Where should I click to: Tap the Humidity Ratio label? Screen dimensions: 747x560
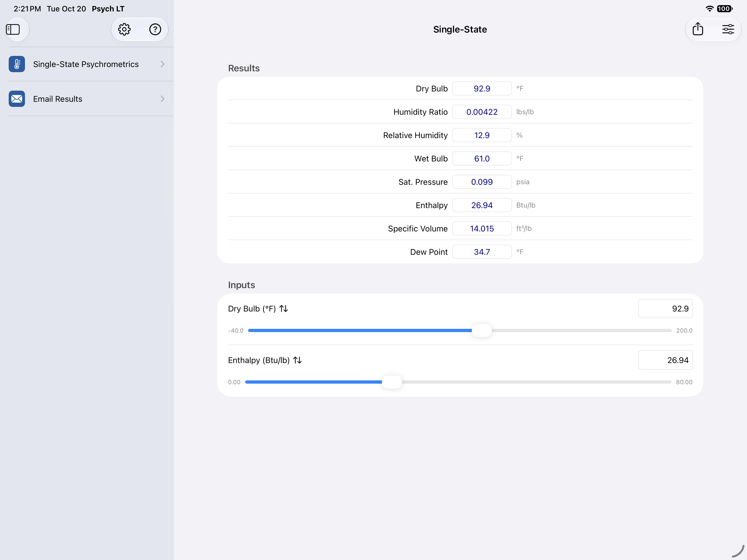pyautogui.click(x=420, y=112)
